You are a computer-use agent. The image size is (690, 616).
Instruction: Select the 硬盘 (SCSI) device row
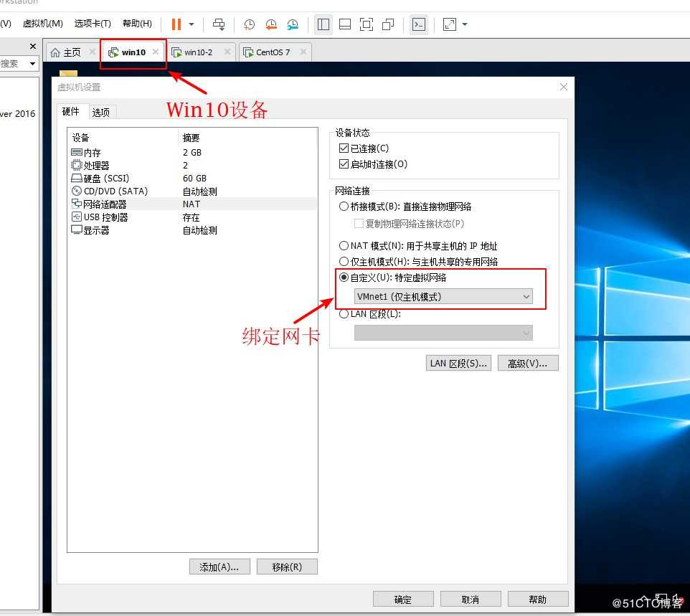pos(192,178)
